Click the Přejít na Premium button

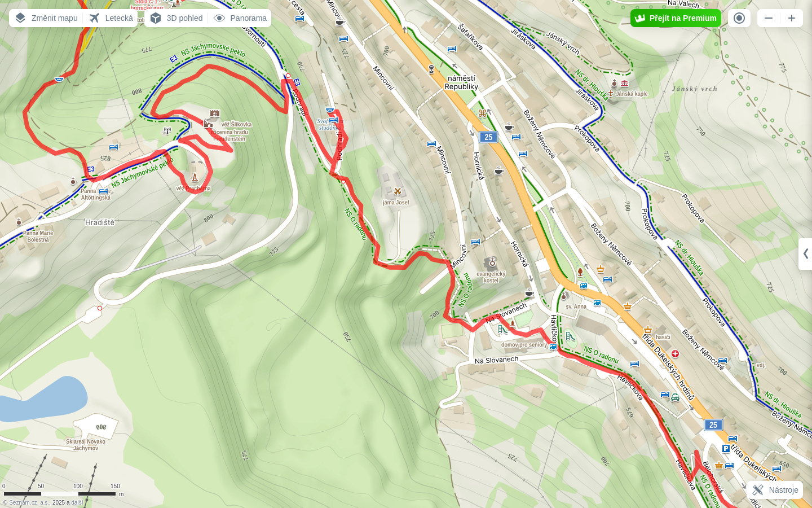[676, 18]
